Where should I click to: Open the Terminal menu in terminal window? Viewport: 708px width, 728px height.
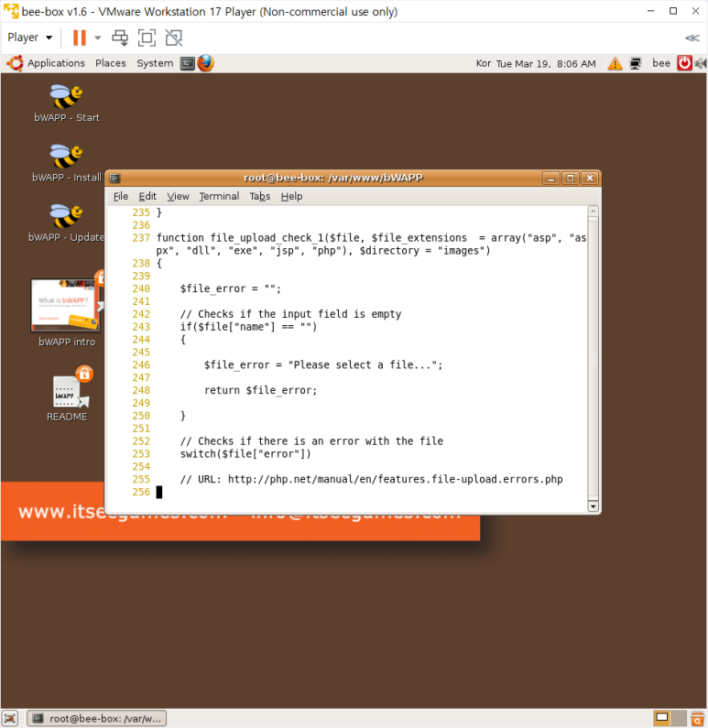(219, 196)
